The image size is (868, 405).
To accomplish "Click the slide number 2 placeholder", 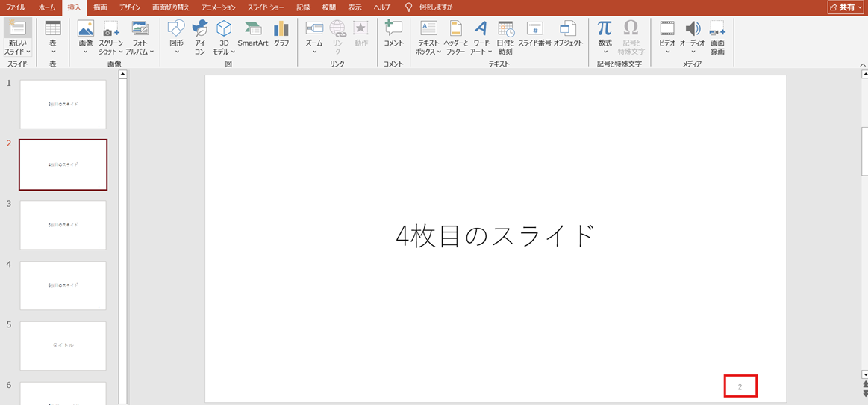I will (x=740, y=386).
